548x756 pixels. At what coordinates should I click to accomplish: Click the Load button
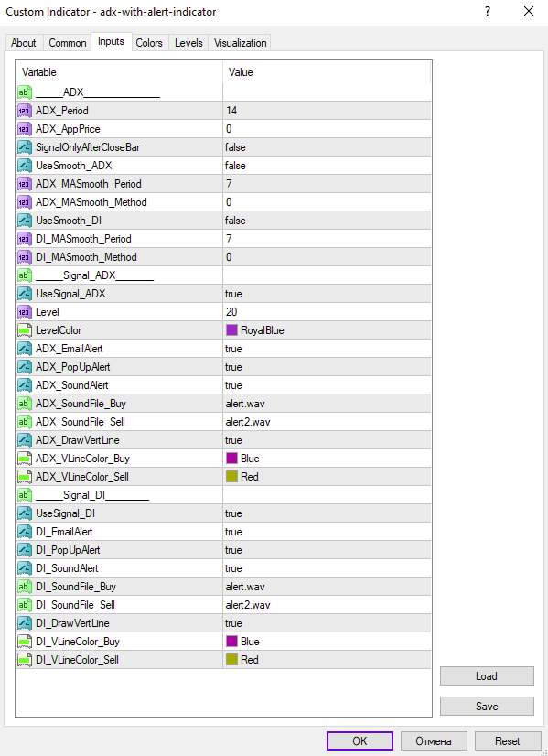point(487,676)
